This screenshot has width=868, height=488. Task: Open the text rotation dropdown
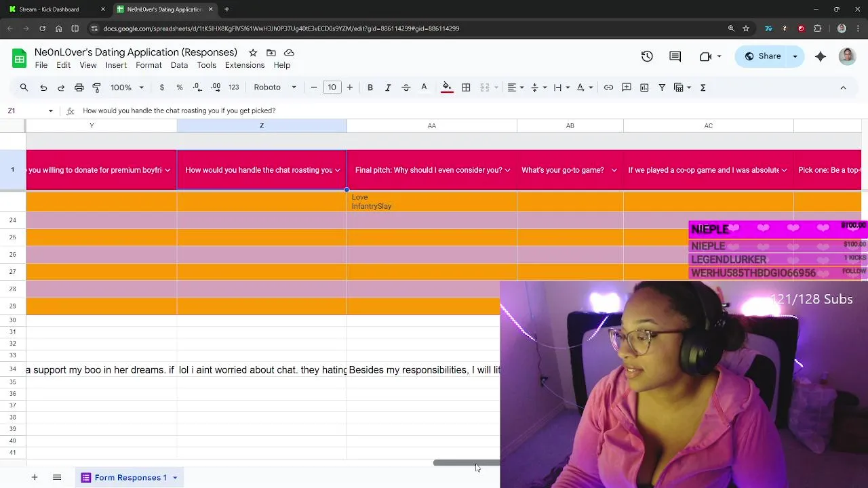coord(585,87)
